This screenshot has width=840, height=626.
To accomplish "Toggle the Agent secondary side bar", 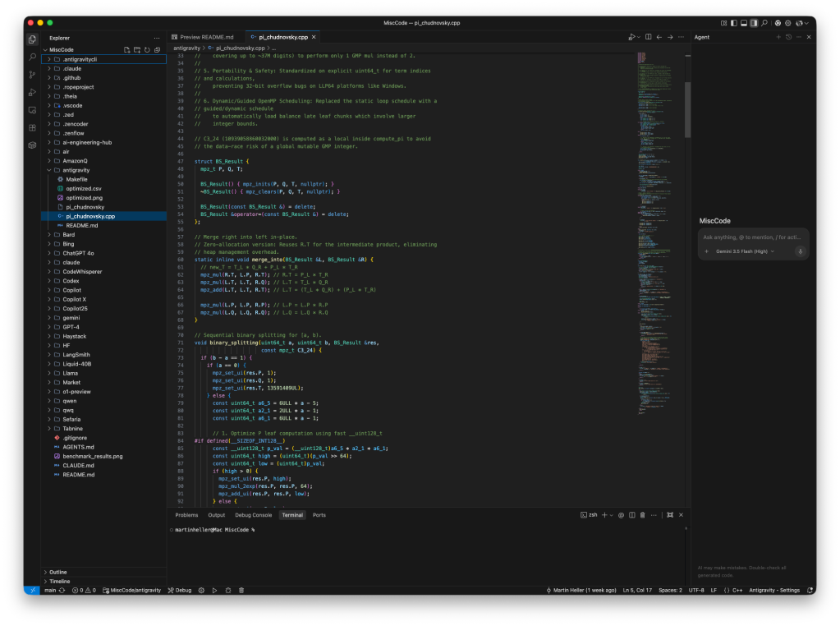I will click(755, 23).
